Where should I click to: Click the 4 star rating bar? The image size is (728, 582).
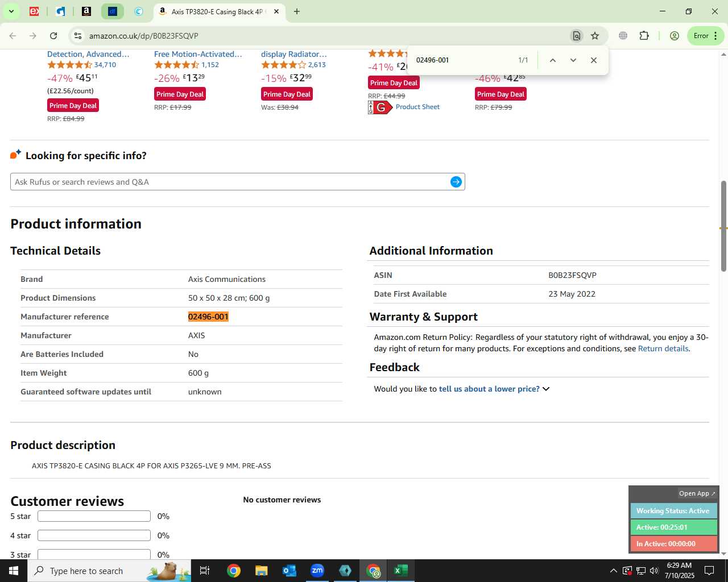[94, 535]
